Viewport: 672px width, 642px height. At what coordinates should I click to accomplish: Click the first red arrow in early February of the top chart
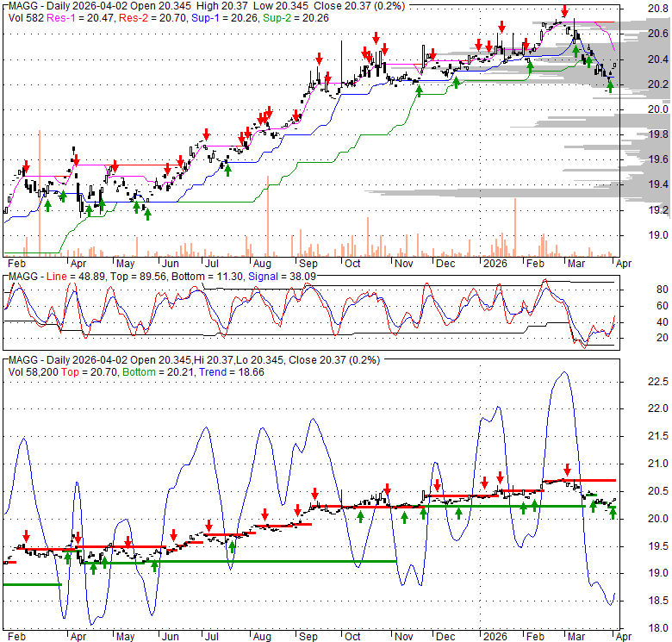(27, 165)
